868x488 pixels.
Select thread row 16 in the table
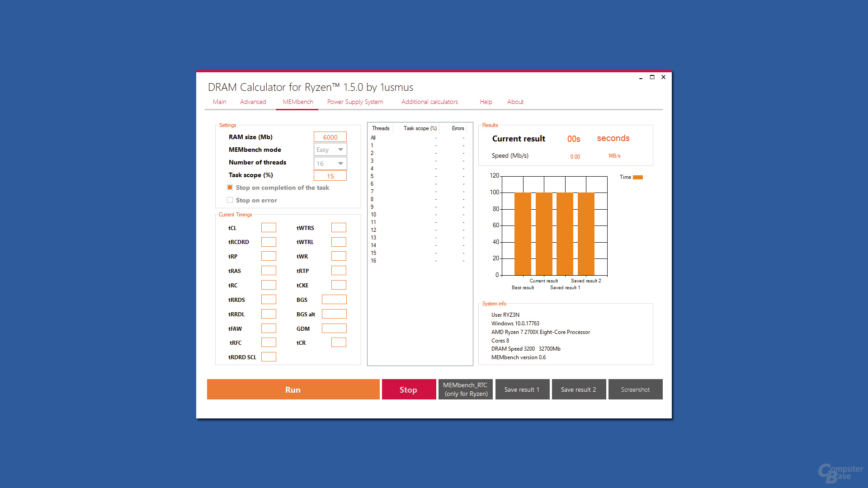[x=420, y=261]
